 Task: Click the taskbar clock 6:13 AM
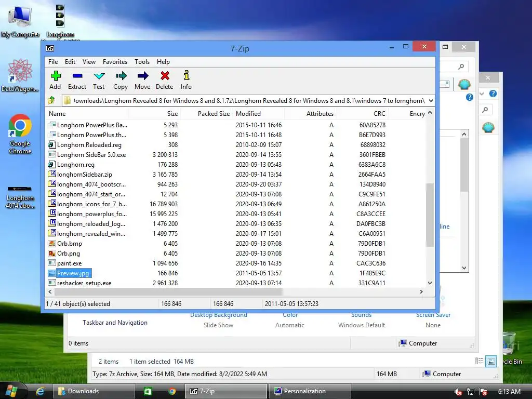click(509, 392)
